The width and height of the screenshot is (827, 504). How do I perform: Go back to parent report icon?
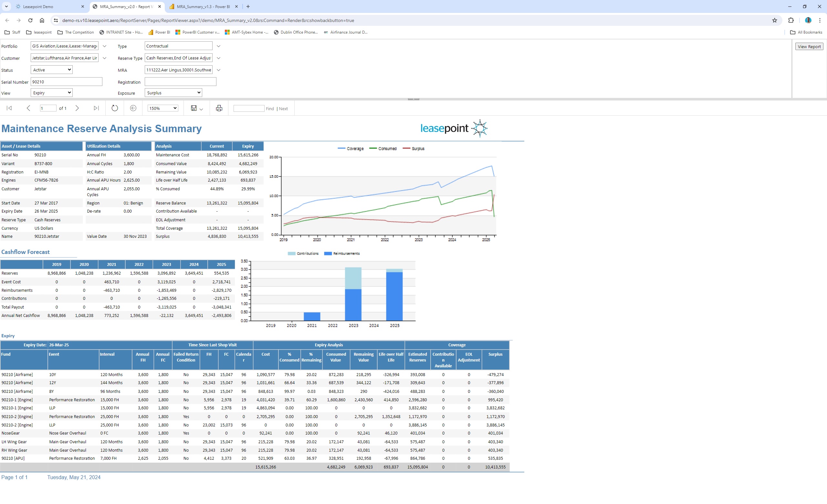click(133, 108)
